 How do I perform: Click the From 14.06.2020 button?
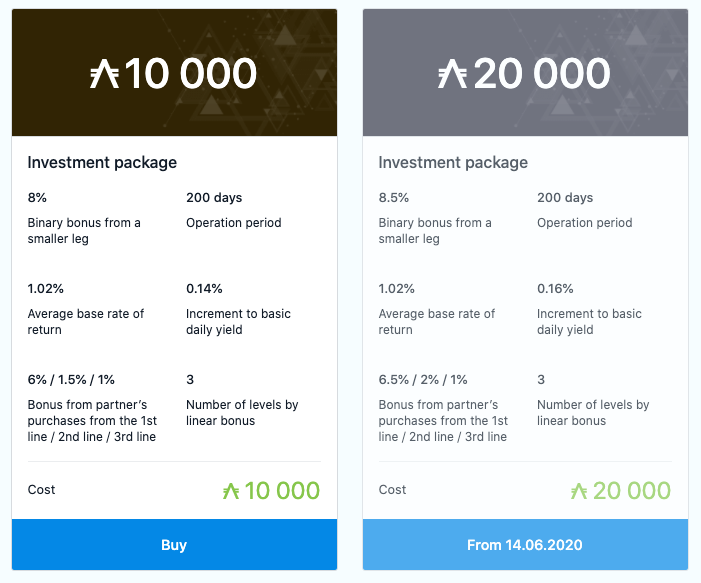(525, 545)
